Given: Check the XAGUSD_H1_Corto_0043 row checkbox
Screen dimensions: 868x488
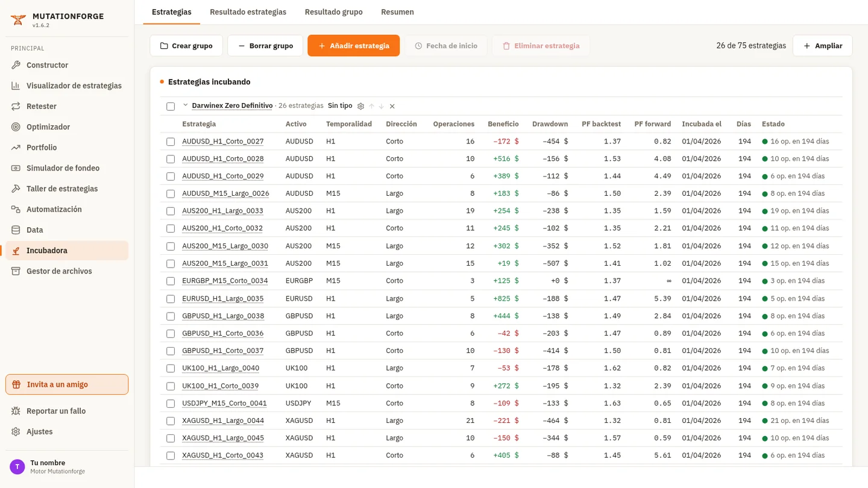Looking at the screenshot, I should coord(171,455).
